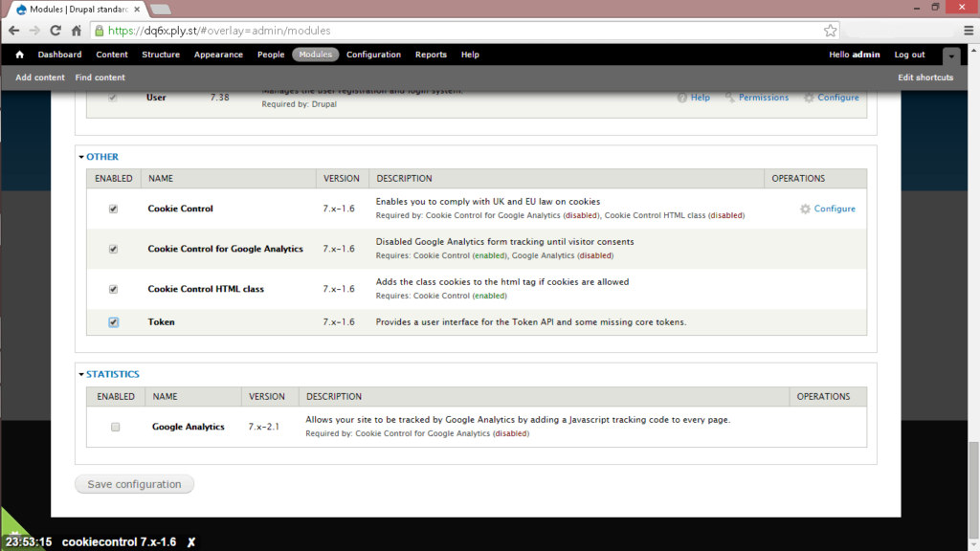Viewport: 980px width, 551px height.
Task: Open Configure link for Cookie Control
Action: [x=835, y=209]
